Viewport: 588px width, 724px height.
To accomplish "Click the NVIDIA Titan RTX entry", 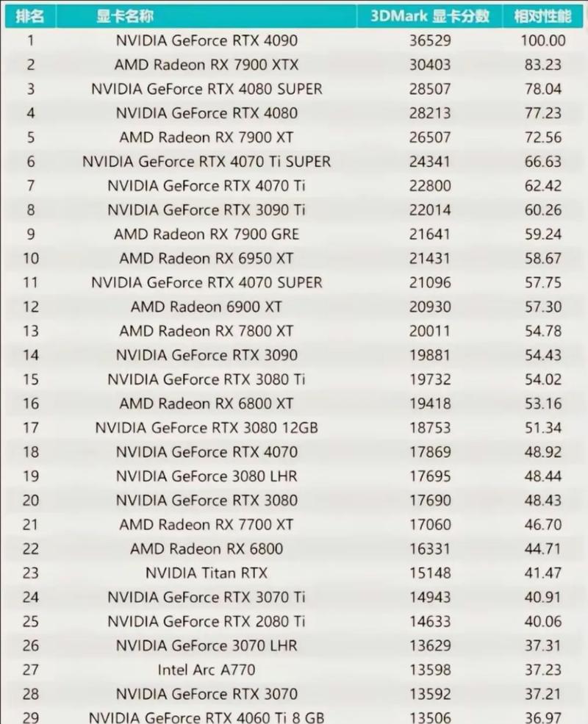I will pyautogui.click(x=207, y=573).
